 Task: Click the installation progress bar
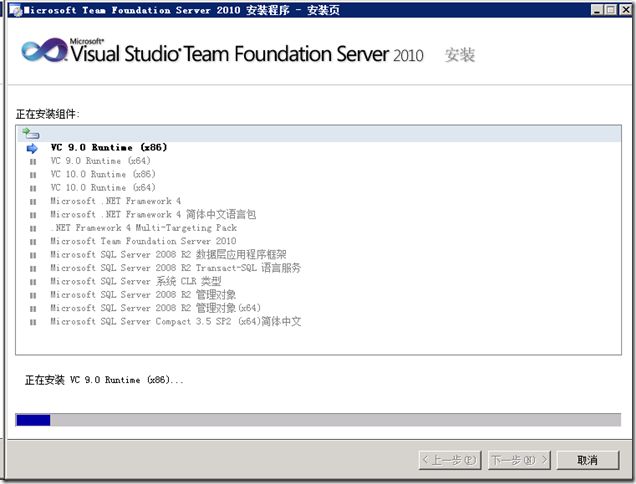(x=318, y=420)
